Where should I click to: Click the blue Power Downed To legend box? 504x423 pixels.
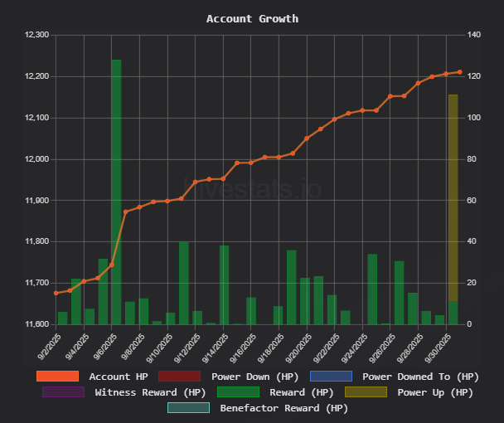(x=330, y=376)
